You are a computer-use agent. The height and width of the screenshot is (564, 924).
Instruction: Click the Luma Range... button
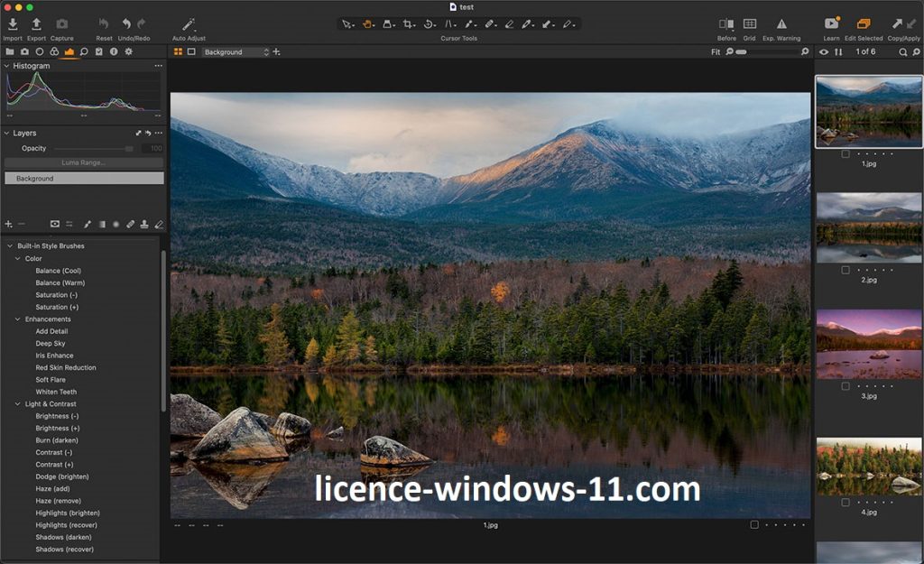(84, 162)
